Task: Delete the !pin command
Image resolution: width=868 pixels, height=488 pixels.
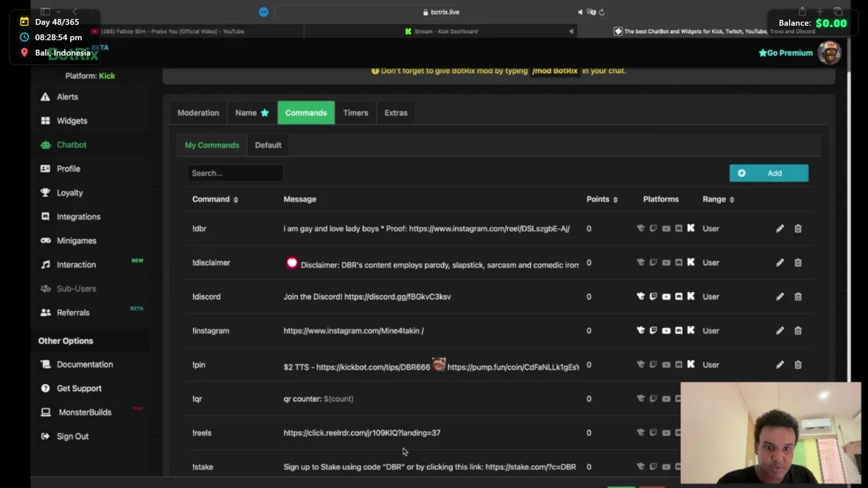Action: (798, 365)
